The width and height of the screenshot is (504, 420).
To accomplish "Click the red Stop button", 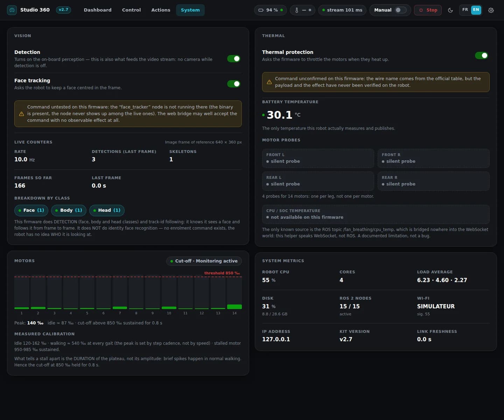I will tap(428, 10).
